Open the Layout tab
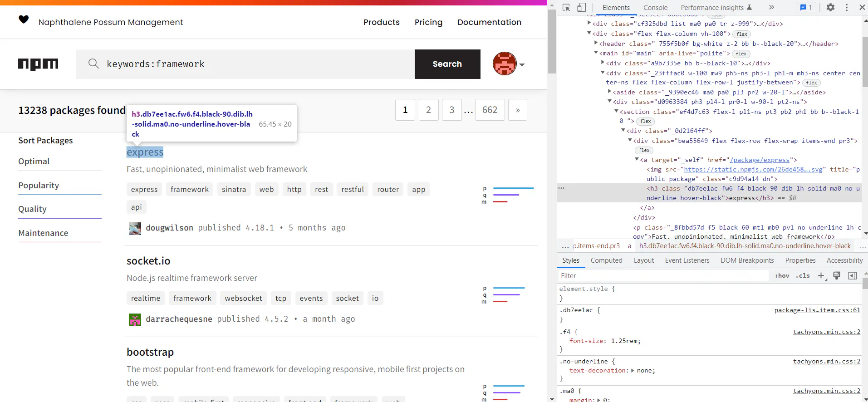 coord(644,260)
